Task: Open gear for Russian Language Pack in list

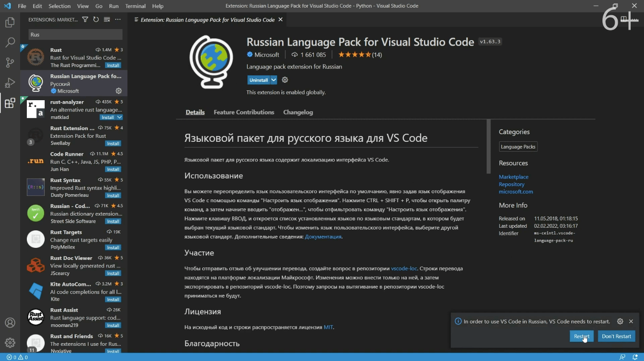Action: coord(119,91)
